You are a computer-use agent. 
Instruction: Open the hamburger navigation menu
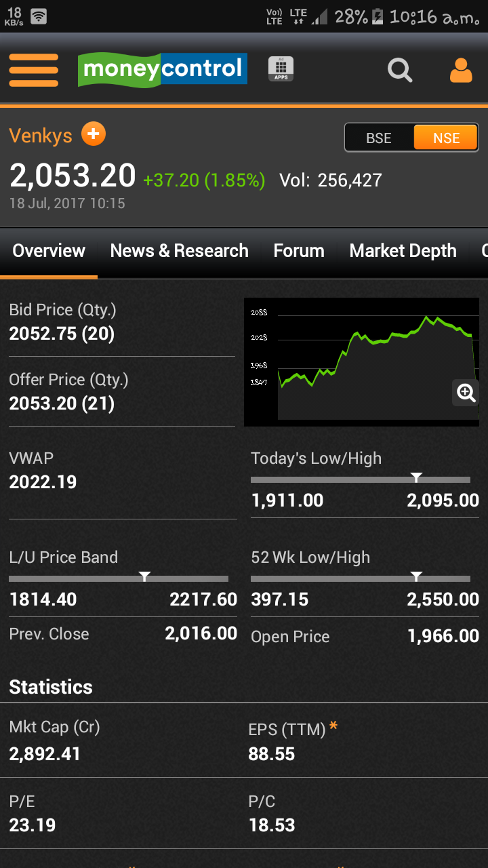click(x=33, y=70)
